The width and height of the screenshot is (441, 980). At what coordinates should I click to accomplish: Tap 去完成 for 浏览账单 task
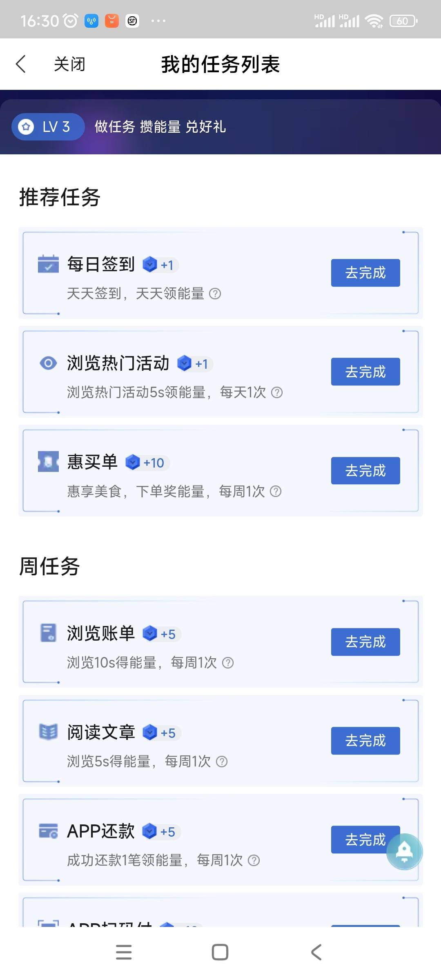click(x=365, y=642)
